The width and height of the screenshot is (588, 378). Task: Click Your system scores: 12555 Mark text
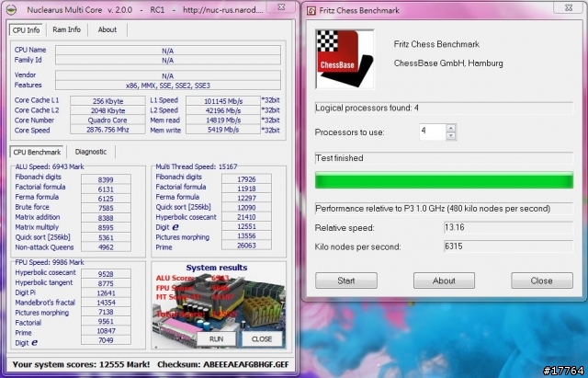pos(81,364)
